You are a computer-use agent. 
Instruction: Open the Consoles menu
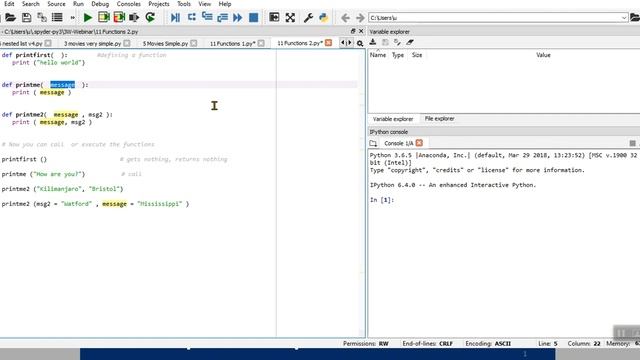(x=129, y=4)
